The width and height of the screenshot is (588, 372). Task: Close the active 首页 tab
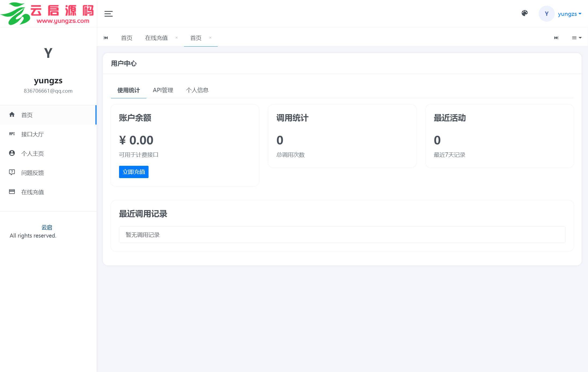[x=210, y=37]
